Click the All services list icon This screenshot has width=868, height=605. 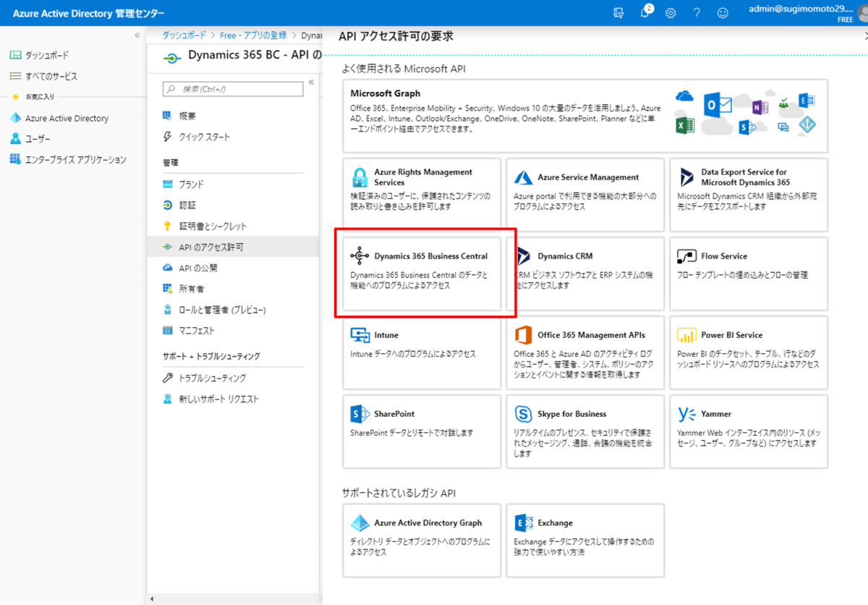click(15, 76)
